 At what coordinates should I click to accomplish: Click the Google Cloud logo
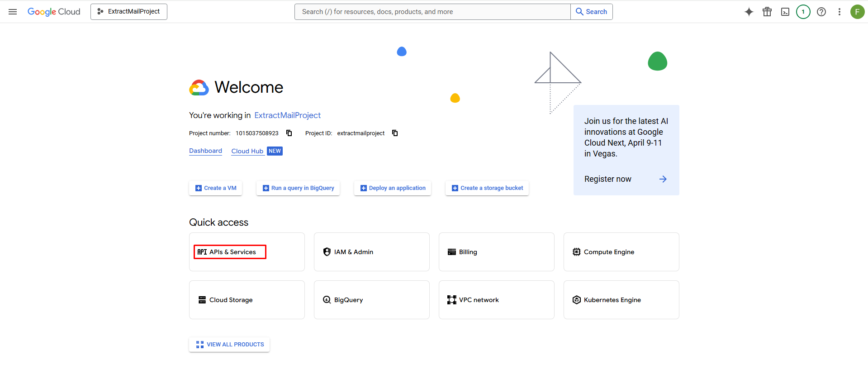(54, 12)
